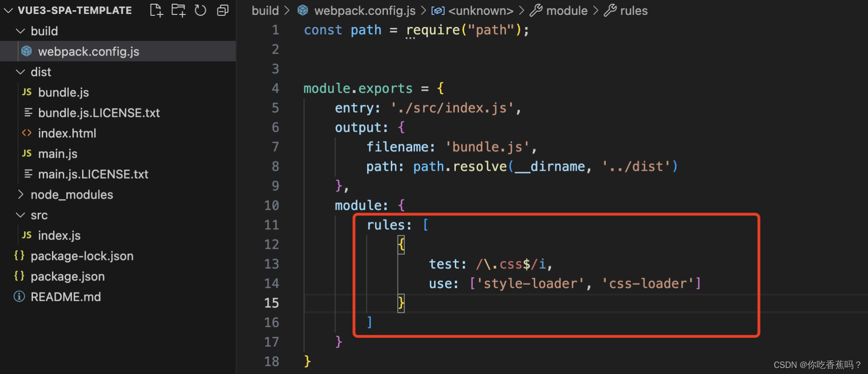Open package-lock.json file
868x374 pixels.
(x=82, y=256)
